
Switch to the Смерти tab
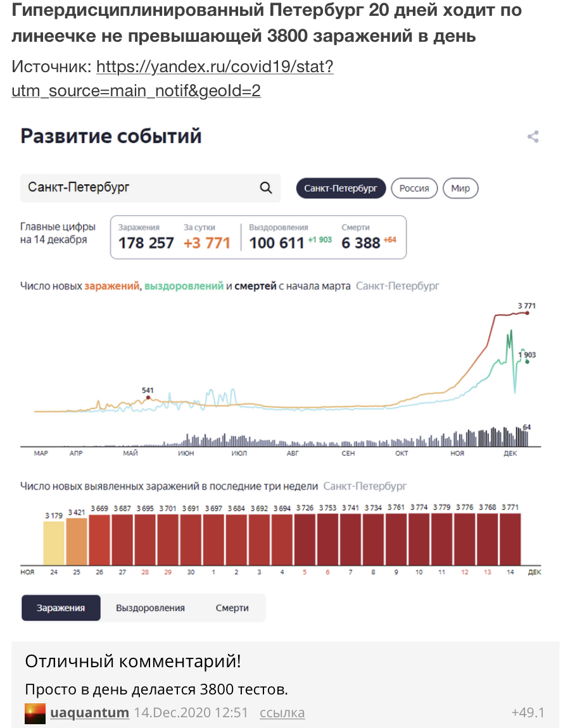[x=232, y=608]
